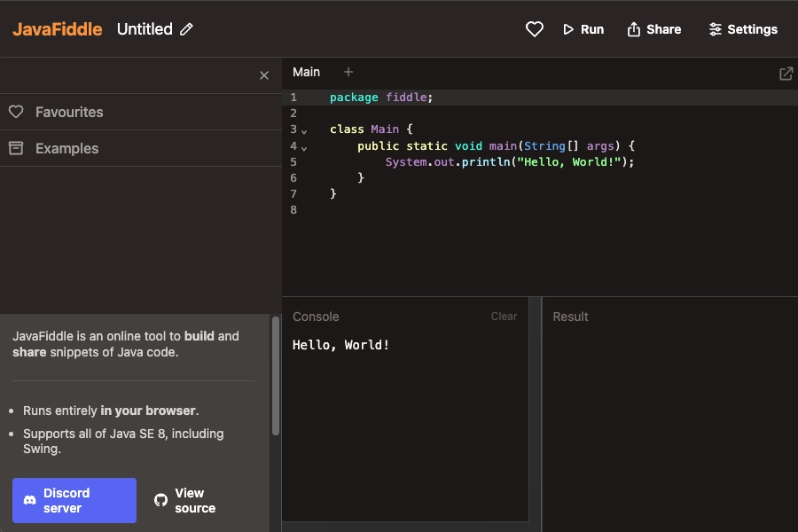
Task: Expand the Favourites section
Action: coord(69,112)
